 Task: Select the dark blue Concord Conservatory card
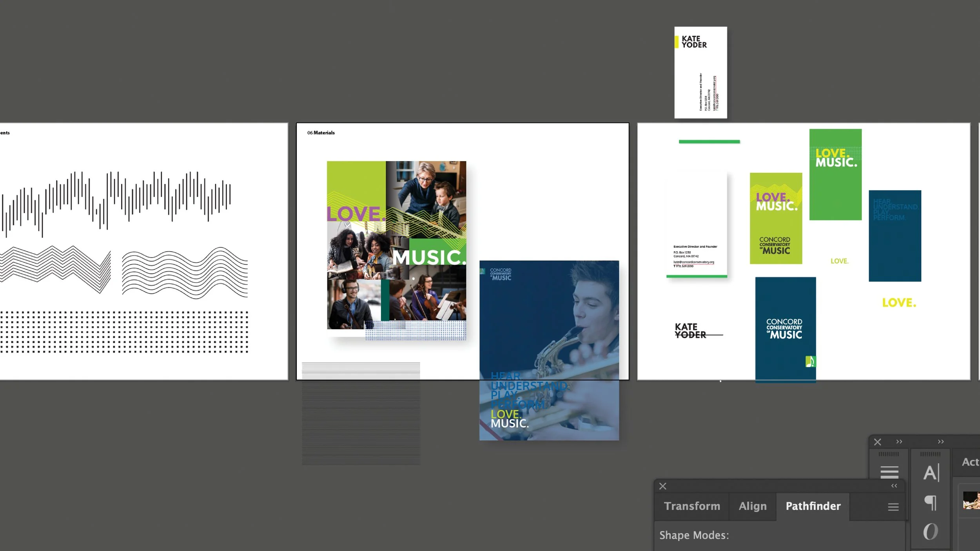point(785,328)
